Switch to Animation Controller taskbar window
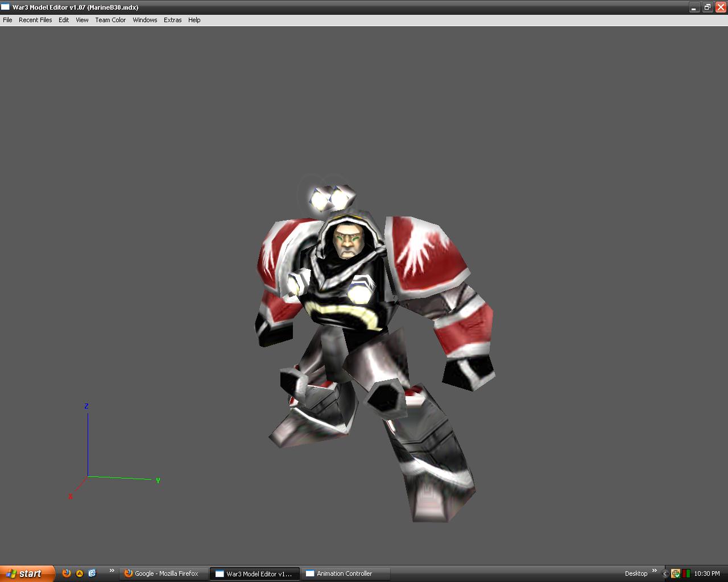This screenshot has width=728, height=582. point(346,573)
